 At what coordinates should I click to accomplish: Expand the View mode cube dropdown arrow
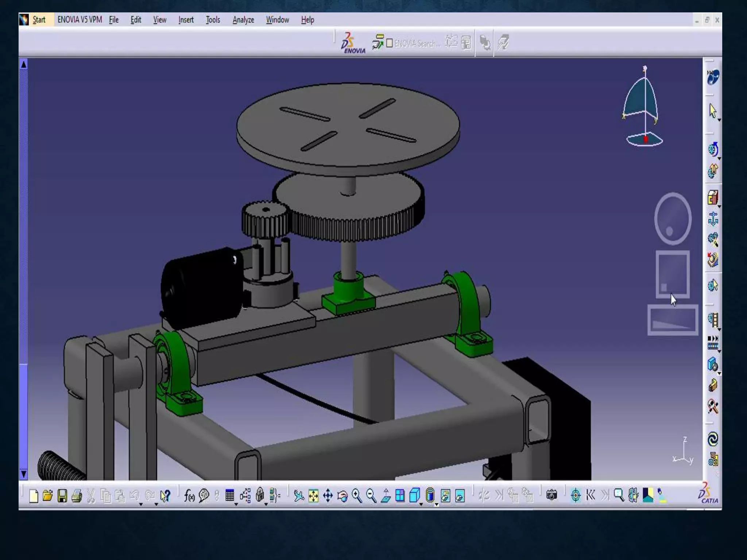(421, 504)
